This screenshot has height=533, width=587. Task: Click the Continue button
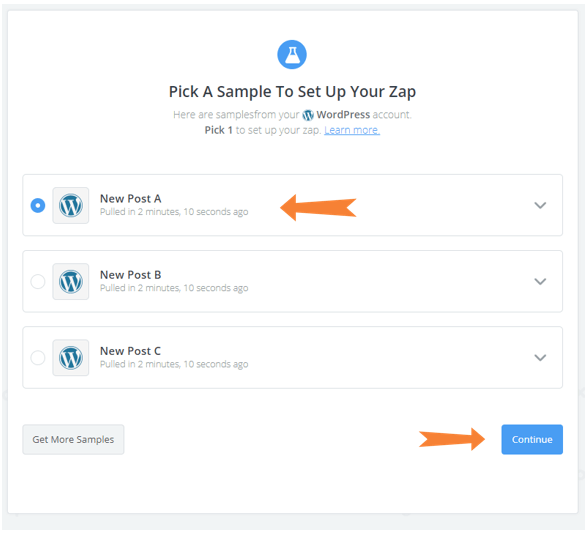[532, 439]
